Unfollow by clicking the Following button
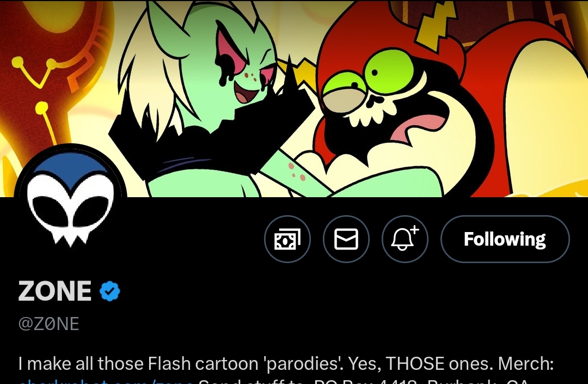The image size is (588, 384). tap(505, 239)
